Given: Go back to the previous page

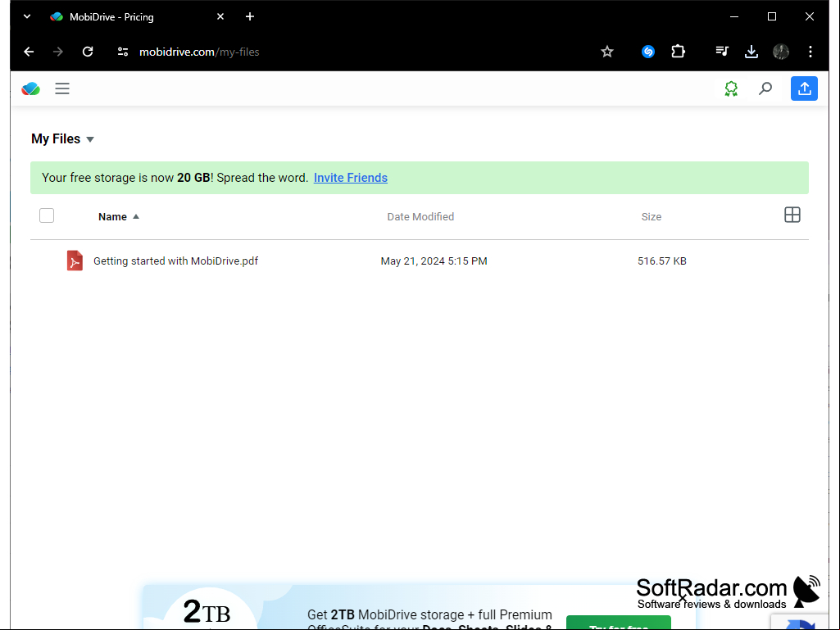Looking at the screenshot, I should tap(29, 52).
